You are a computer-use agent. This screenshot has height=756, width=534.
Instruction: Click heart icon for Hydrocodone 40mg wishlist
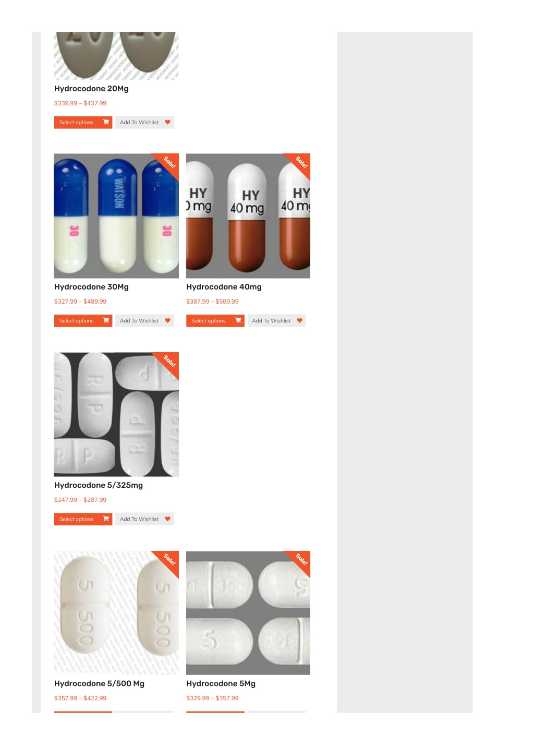(300, 320)
